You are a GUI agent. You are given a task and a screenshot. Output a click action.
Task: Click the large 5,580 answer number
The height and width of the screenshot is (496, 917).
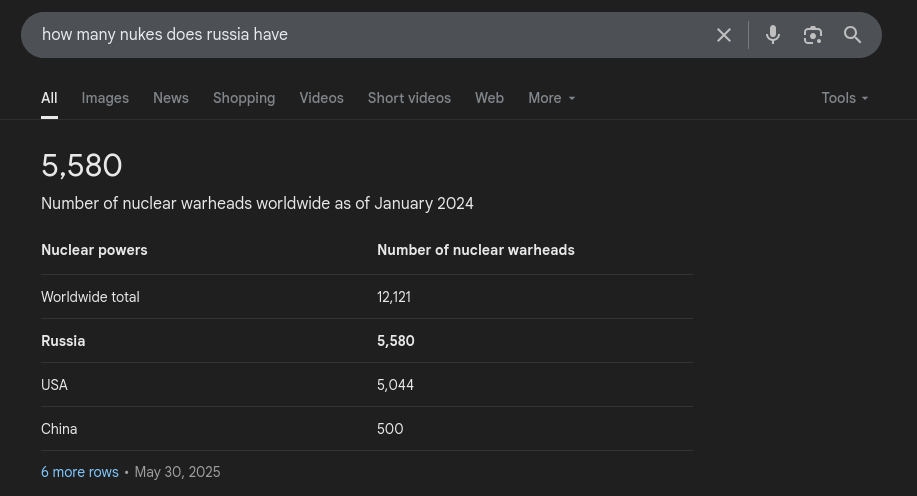point(82,166)
